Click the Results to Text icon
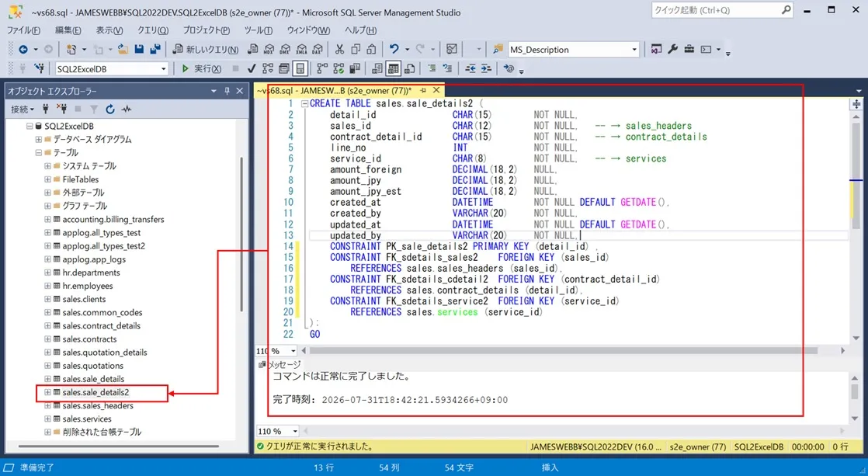868x476 pixels. pos(377,68)
